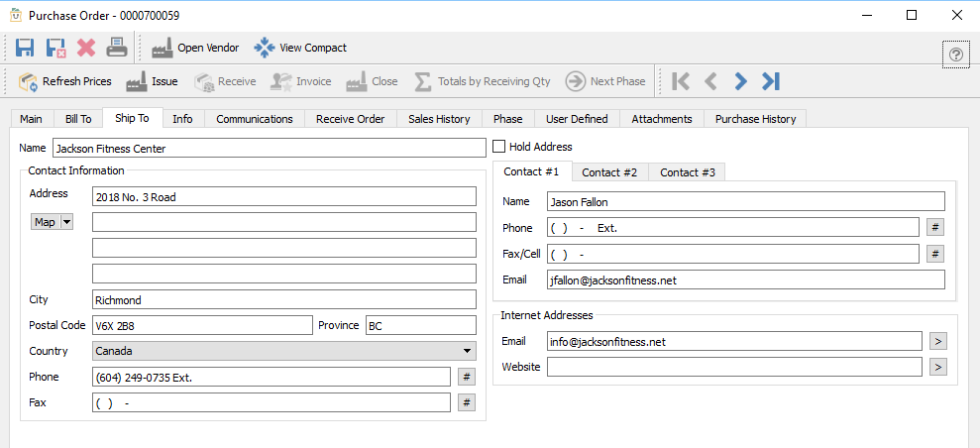Jump to first record arrow
980x448 pixels.
(681, 81)
